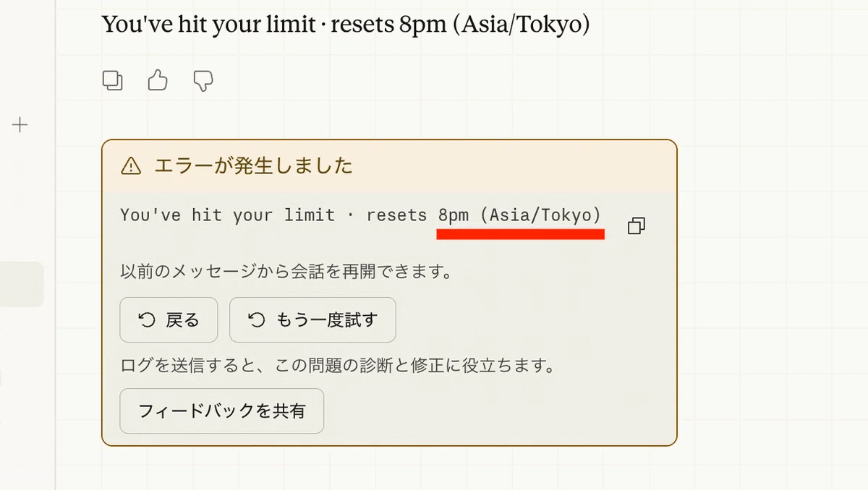Click the ログを送信すると description text
Viewport: 868px width, 490px height.
[338, 366]
